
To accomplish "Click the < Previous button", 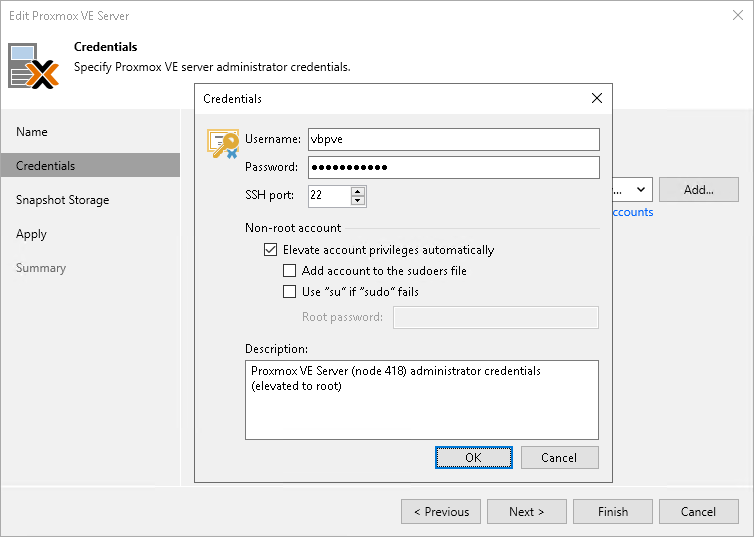I will point(441,512).
